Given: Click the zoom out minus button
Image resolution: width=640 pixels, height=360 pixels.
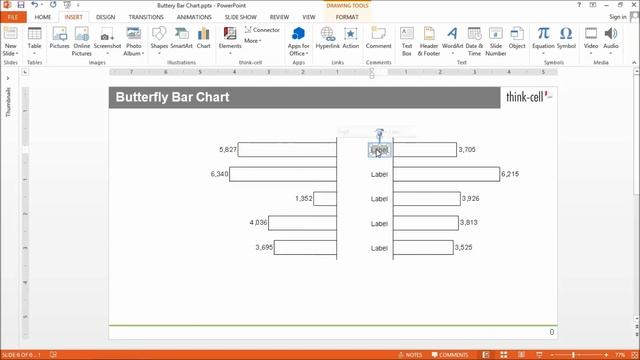Looking at the screenshot, I should coord(551,355).
